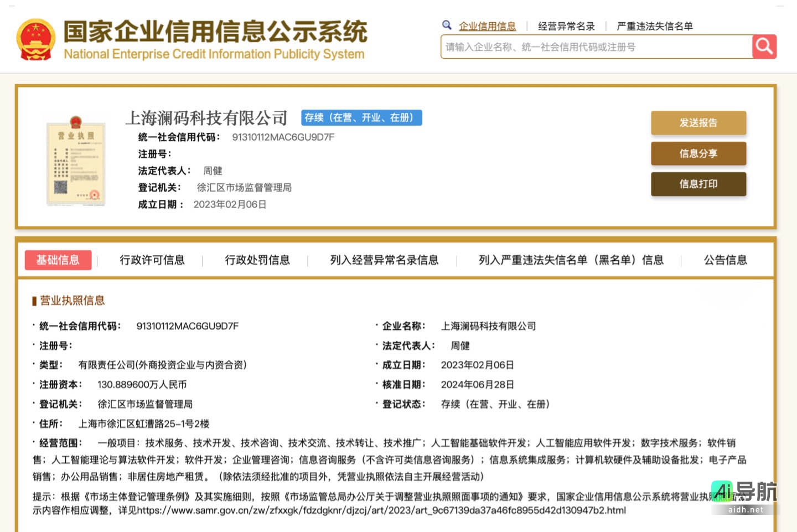
Task: Select the 严重违法失信名单 search category
Action: point(655,26)
